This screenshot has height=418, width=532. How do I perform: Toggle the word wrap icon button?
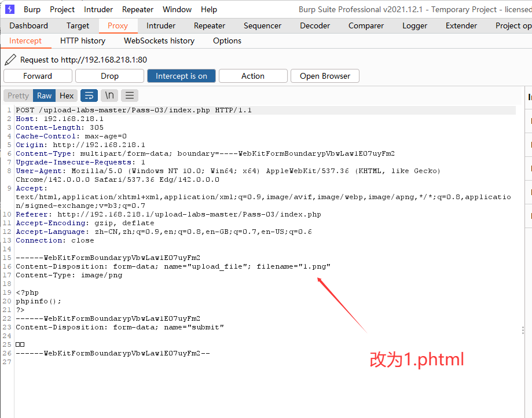coord(89,96)
